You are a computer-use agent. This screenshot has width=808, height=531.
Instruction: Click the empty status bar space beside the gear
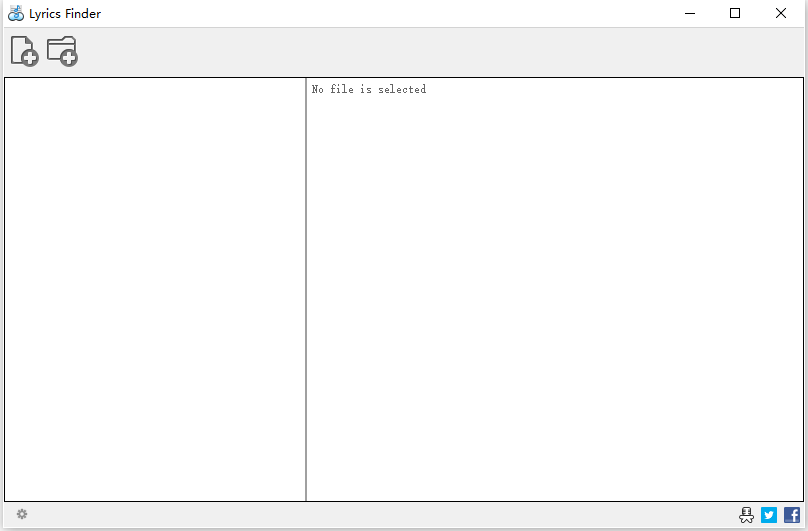pyautogui.click(x=381, y=515)
